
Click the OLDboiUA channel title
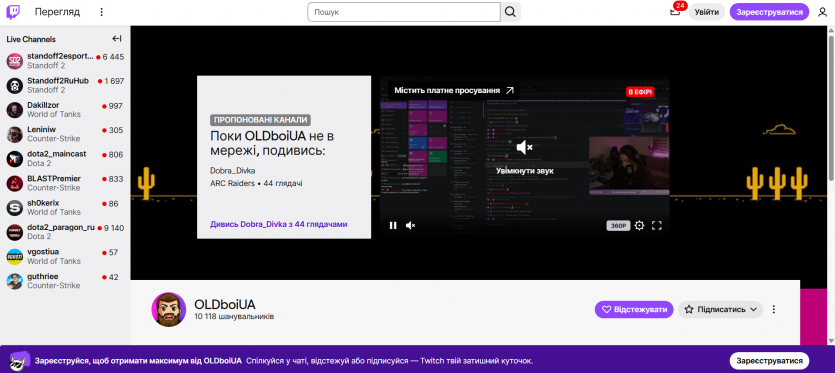225,304
